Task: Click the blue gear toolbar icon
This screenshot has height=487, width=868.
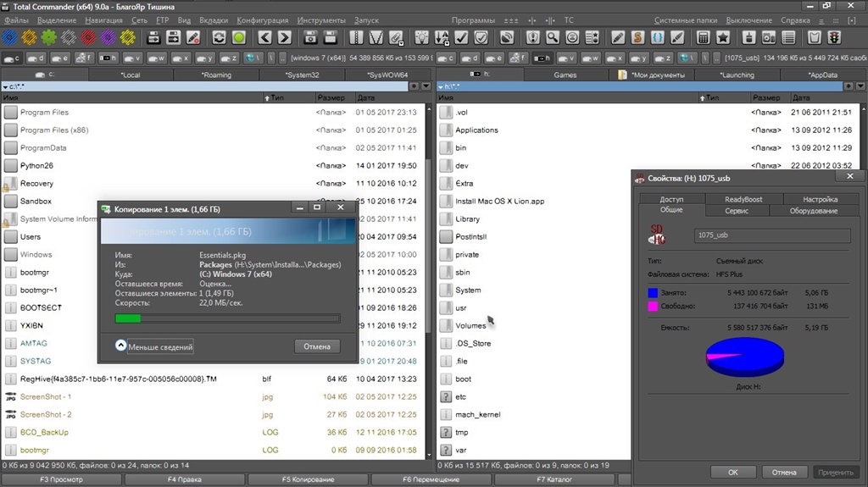Action: tap(9, 37)
